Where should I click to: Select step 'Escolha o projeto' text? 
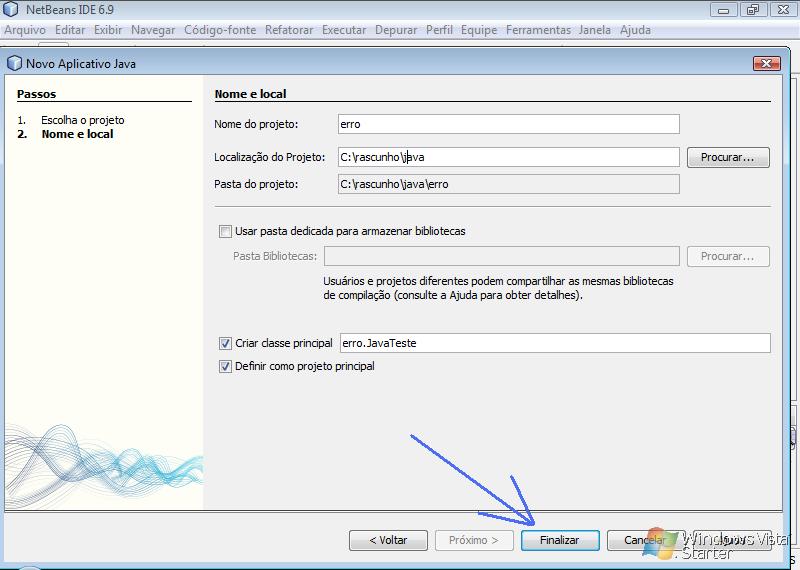click(83, 120)
